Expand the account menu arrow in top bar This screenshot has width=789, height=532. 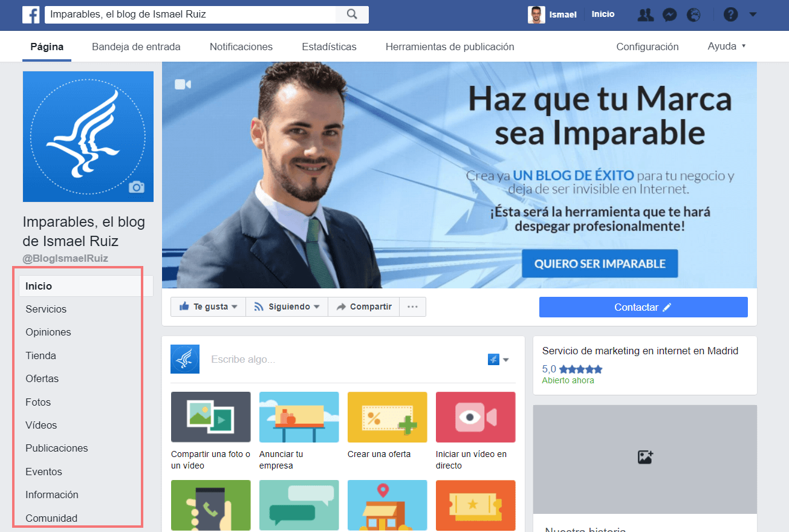tap(753, 15)
